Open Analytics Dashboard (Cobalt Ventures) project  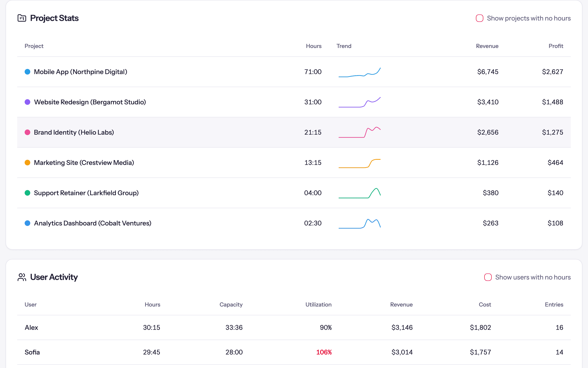click(x=93, y=223)
